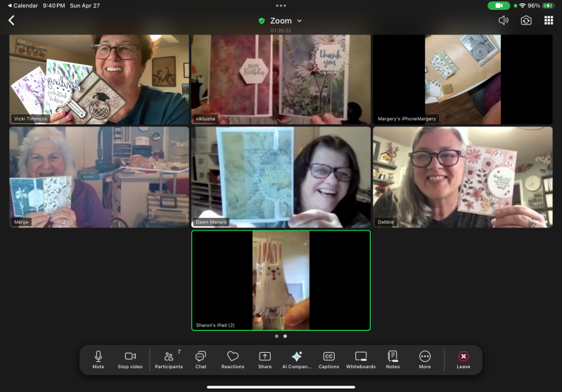The height and width of the screenshot is (392, 562).
Task: Select viktusha's video tile
Action: point(281,79)
